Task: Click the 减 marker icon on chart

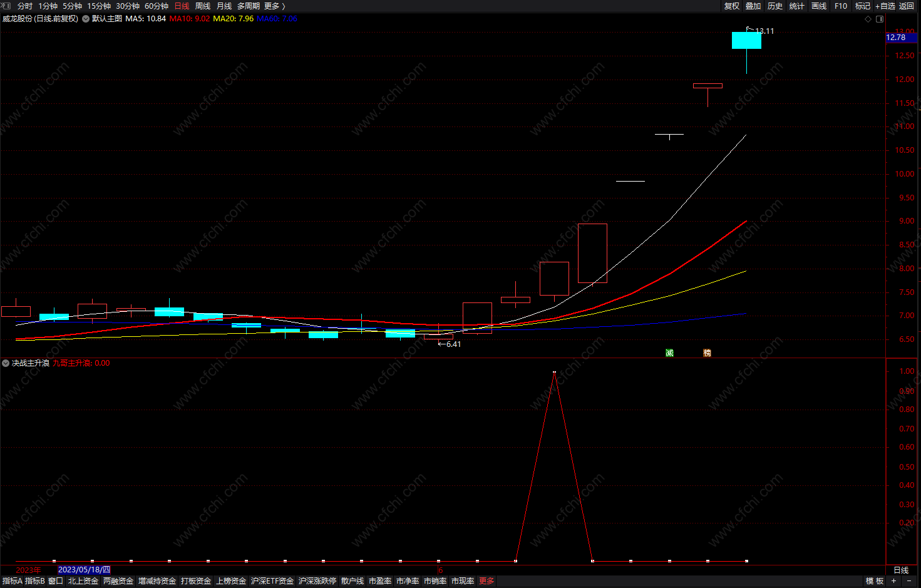Action: pos(669,353)
